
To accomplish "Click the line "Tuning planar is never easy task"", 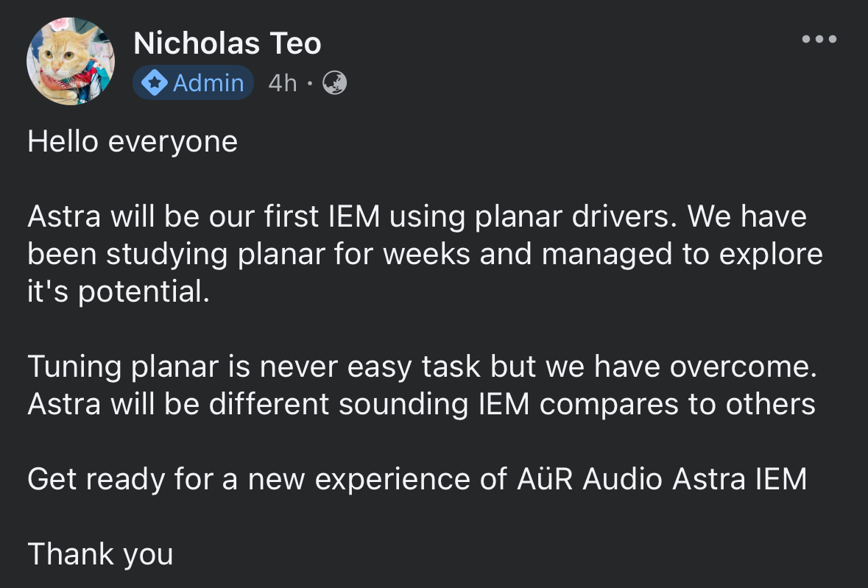I will click(x=423, y=366).
